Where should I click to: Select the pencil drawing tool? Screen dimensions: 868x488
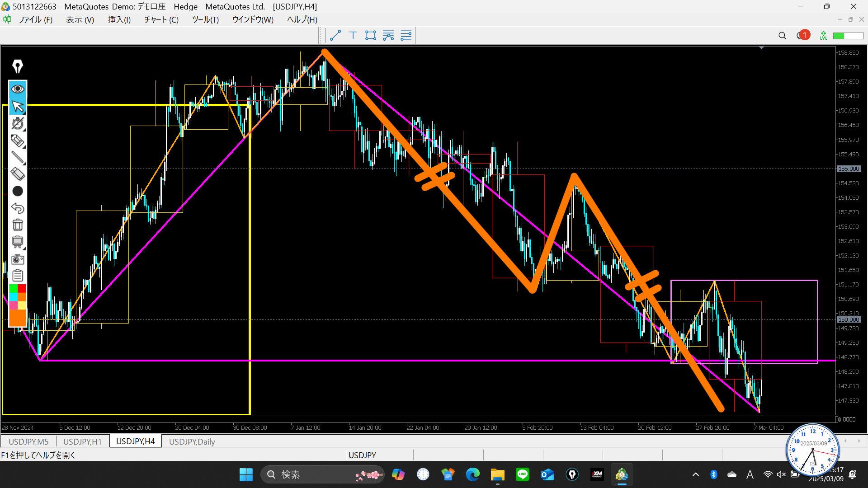[18, 141]
